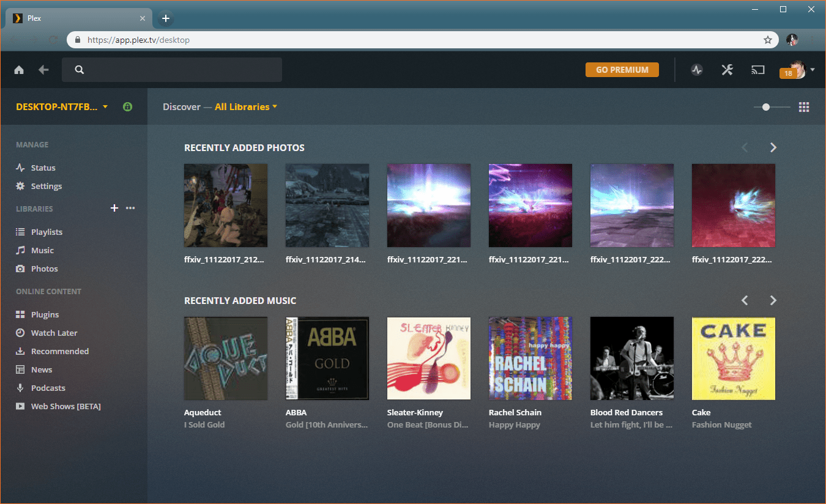
Task: Open the Activity pulse icon
Action: coord(697,70)
